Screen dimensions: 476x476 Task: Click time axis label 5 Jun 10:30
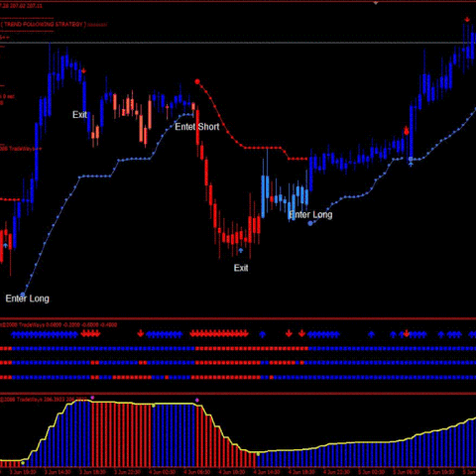pyautogui.click(x=441, y=472)
